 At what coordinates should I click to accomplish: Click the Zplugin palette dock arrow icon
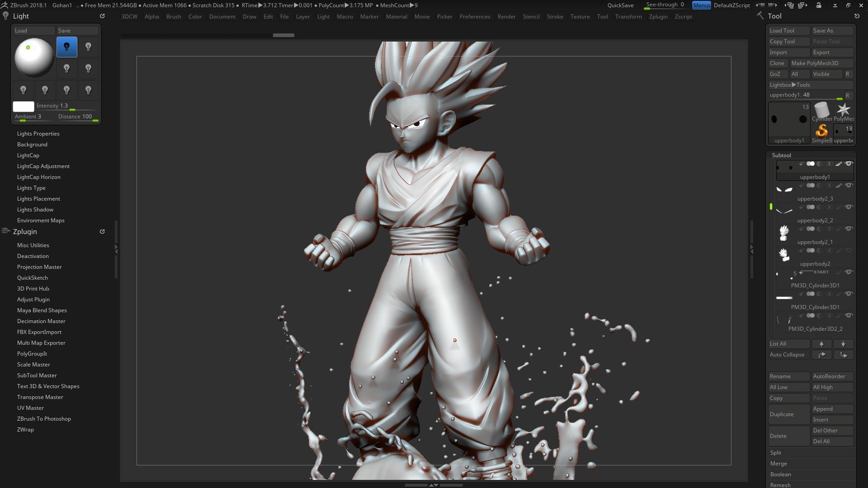(x=102, y=231)
